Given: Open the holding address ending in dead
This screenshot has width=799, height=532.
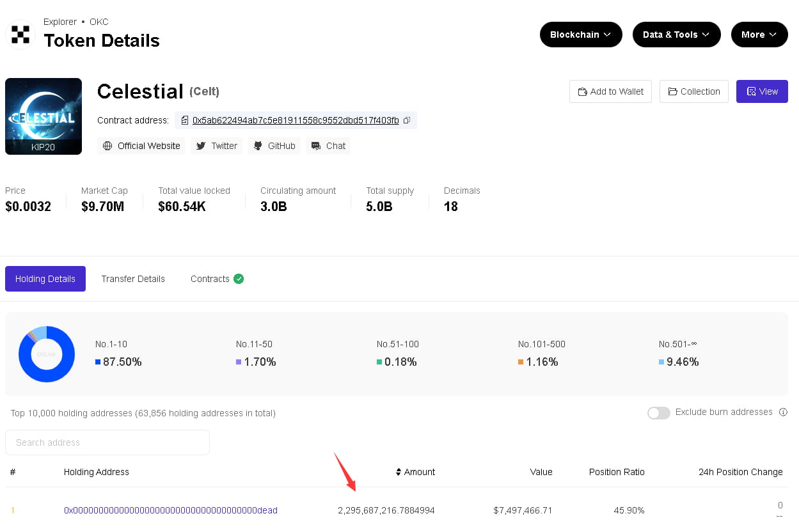Looking at the screenshot, I should click(x=171, y=510).
